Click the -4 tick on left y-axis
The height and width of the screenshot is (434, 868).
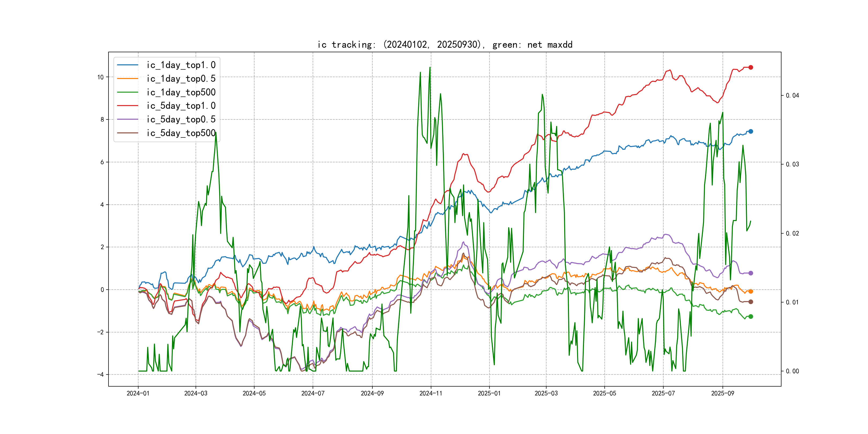(100, 374)
